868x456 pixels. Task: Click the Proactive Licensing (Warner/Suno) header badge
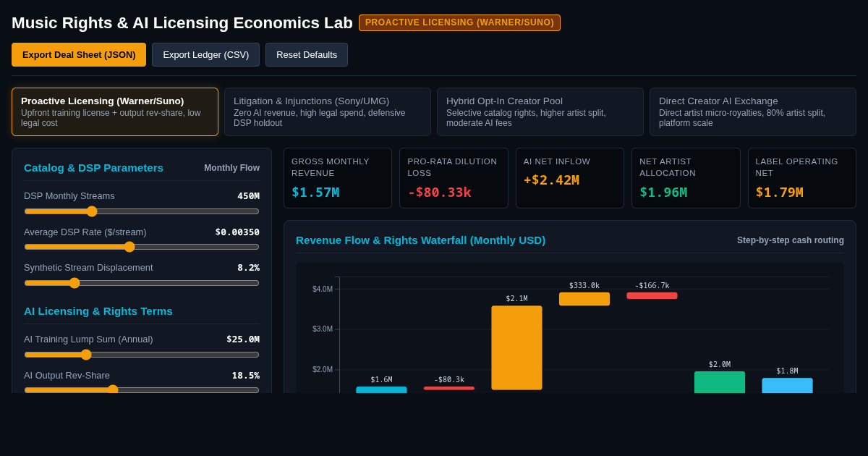pos(459,22)
